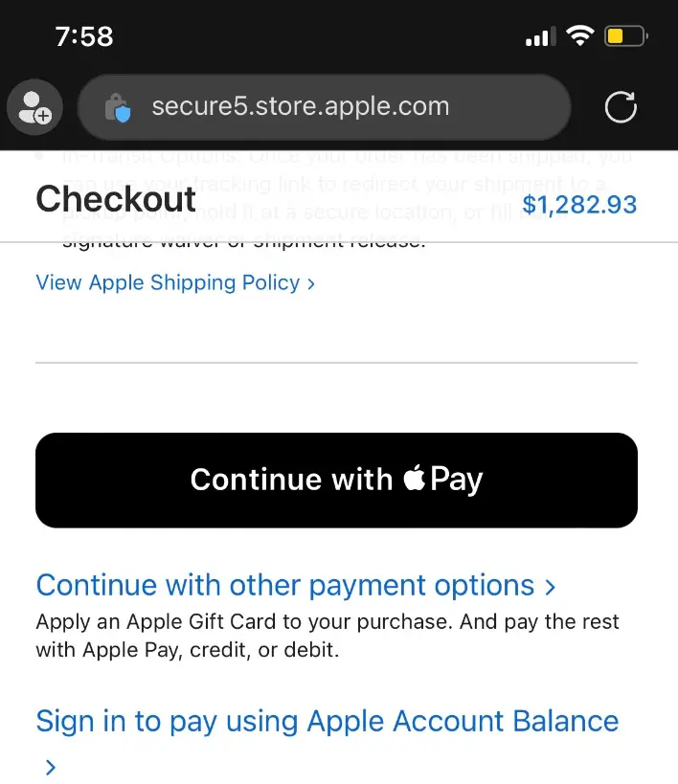The width and height of the screenshot is (678, 784).
Task: Tap the 7:58 clock in status bar
Action: [x=84, y=36]
